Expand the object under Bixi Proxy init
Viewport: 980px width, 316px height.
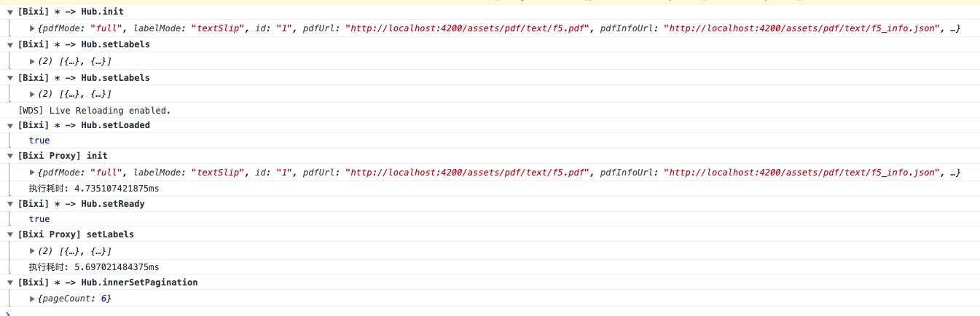[x=33, y=173]
